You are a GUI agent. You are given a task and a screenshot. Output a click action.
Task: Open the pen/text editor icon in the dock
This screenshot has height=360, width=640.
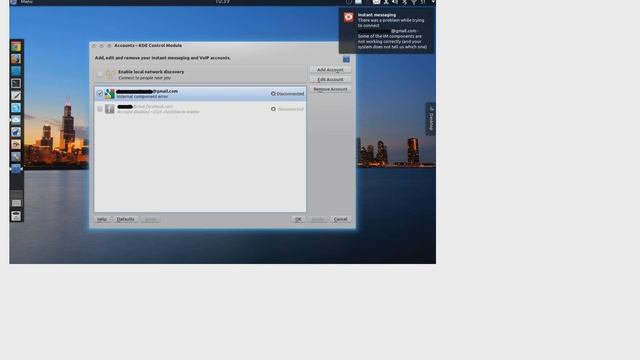16,96
